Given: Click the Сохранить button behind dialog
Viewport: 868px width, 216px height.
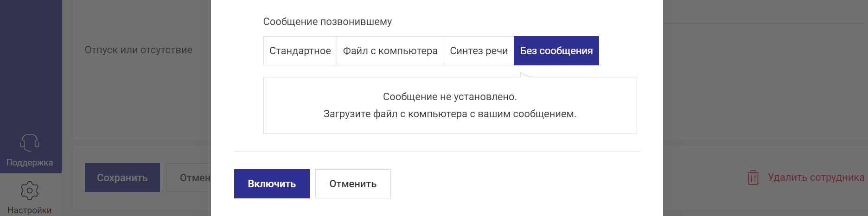Looking at the screenshot, I should point(122,178).
